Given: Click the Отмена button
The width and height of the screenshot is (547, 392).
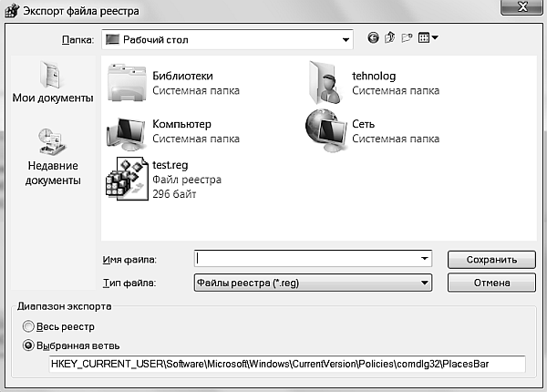Looking at the screenshot, I should click(491, 283).
